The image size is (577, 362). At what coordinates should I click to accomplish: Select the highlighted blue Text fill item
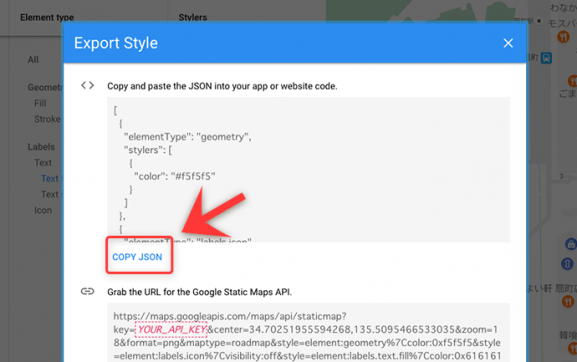[50, 178]
